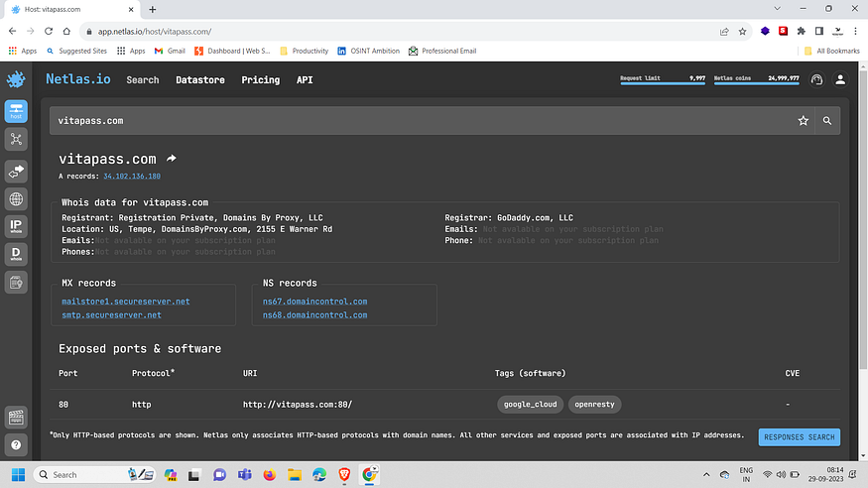Open the Search menu item
This screenshot has height=488, width=868.
coord(142,80)
